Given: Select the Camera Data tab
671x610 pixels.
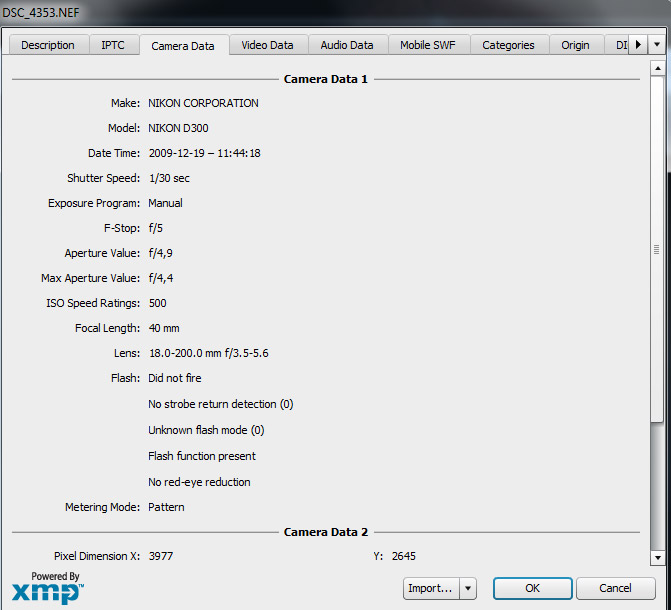Looking at the screenshot, I should click(x=183, y=46).
